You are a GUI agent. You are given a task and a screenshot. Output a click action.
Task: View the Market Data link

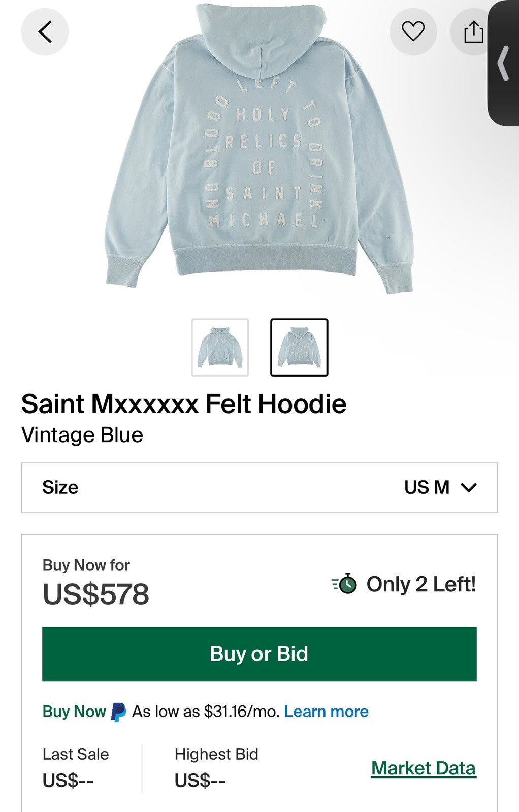(423, 768)
